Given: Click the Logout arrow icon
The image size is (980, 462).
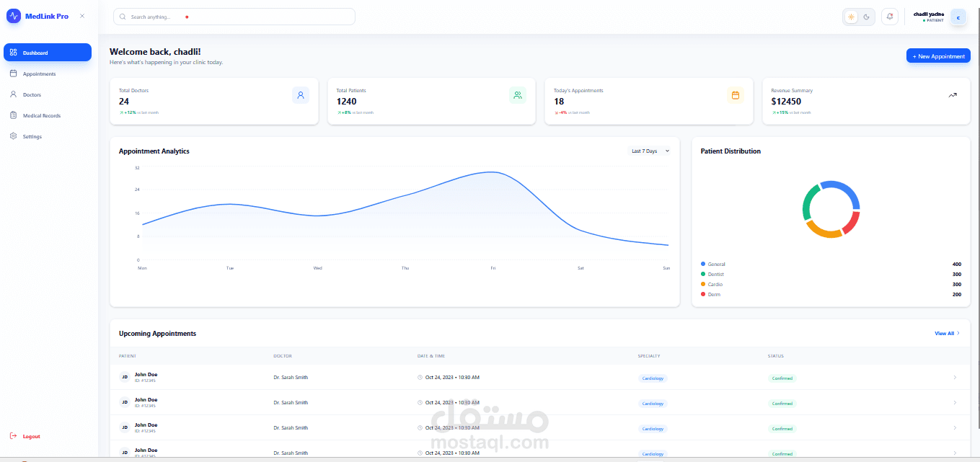Looking at the screenshot, I should point(13,436).
